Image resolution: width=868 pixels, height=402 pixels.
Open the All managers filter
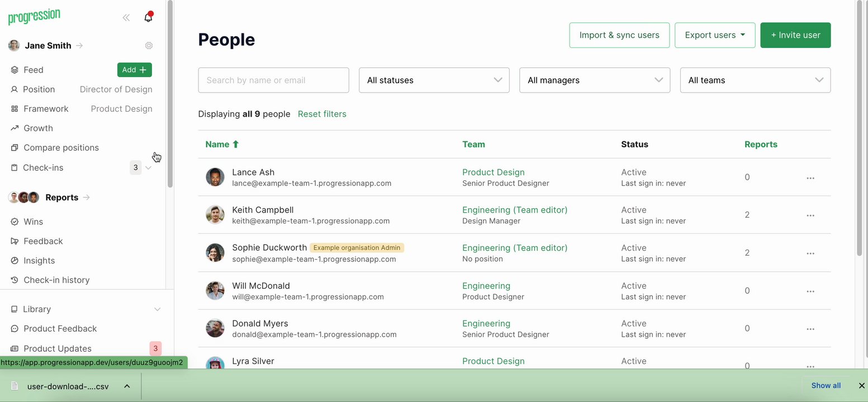[594, 80]
